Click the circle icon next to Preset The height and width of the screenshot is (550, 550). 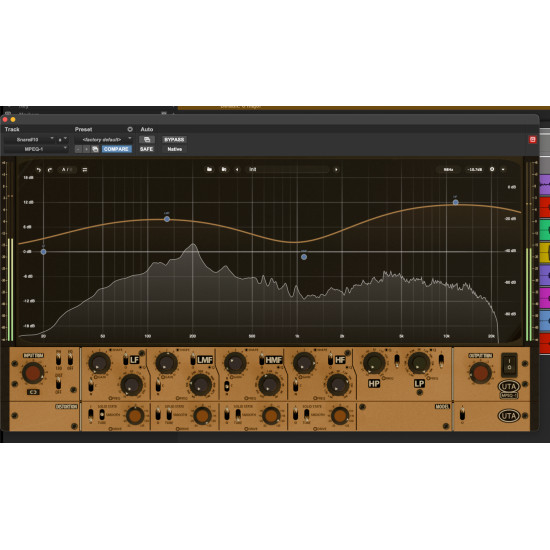pyautogui.click(x=130, y=129)
